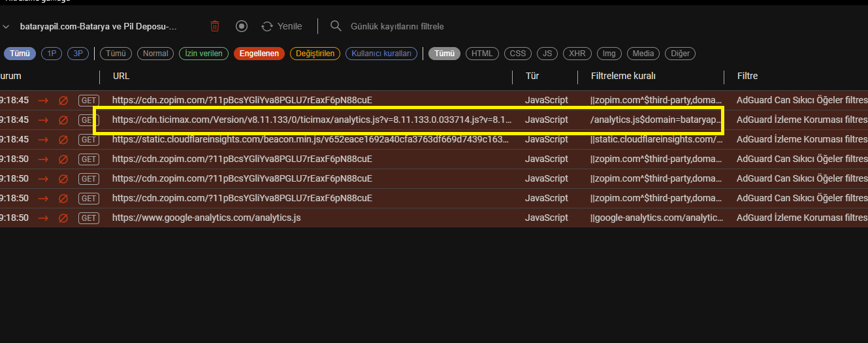Open the cdn.ticimax.com analytics.js URL entry
Screen dimensions: 868x343
click(x=311, y=120)
